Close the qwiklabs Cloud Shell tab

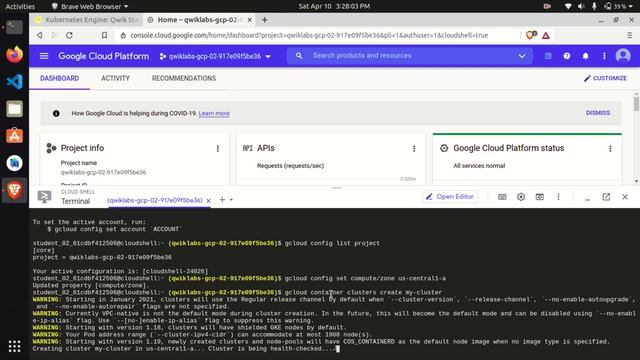click(208, 201)
